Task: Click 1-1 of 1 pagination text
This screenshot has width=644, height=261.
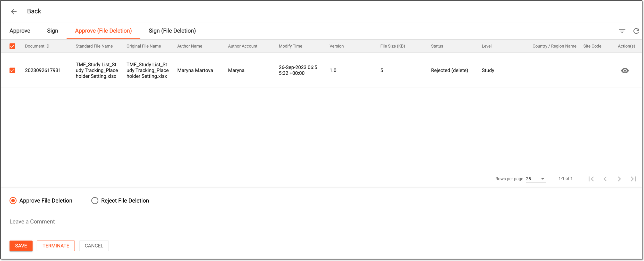Action: 566,179
